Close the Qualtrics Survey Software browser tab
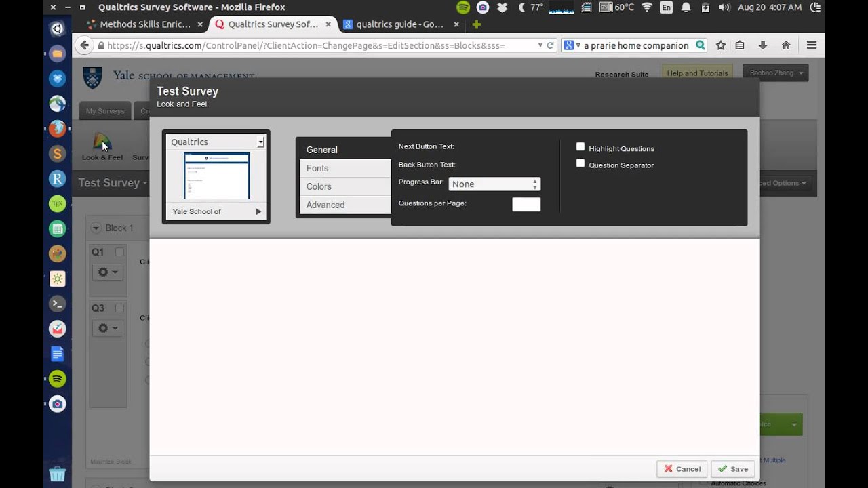 [x=328, y=24]
